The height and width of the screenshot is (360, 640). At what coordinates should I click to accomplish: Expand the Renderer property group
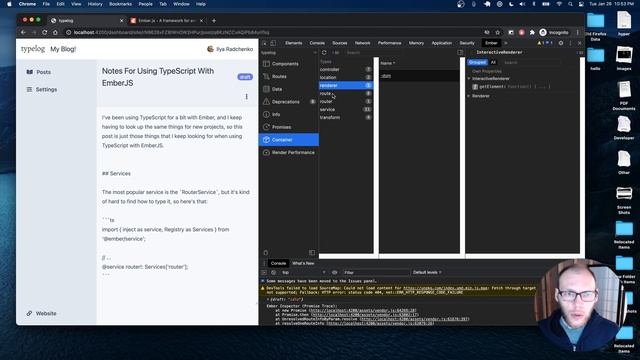click(469, 96)
